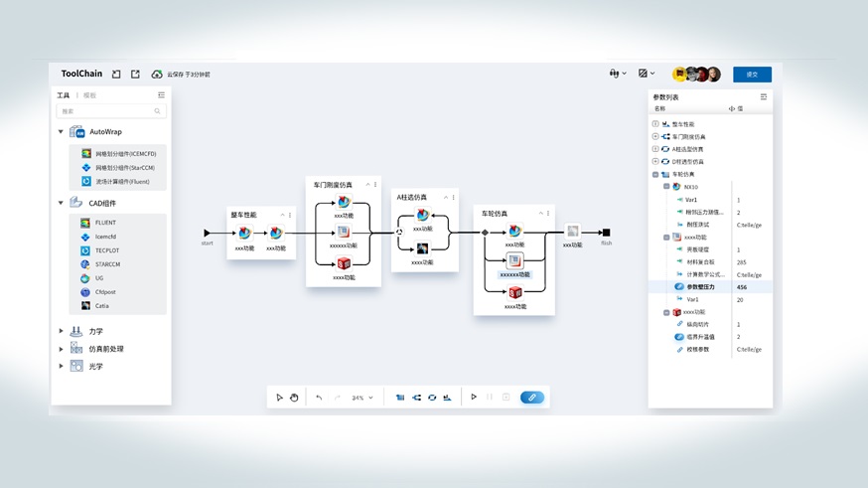The image size is (868, 488).
Task: Click the export icon beside ToolChain title
Action: point(135,75)
